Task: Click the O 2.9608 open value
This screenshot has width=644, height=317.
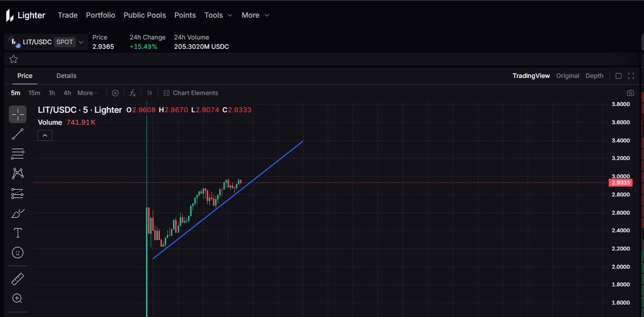Action: tap(141, 110)
